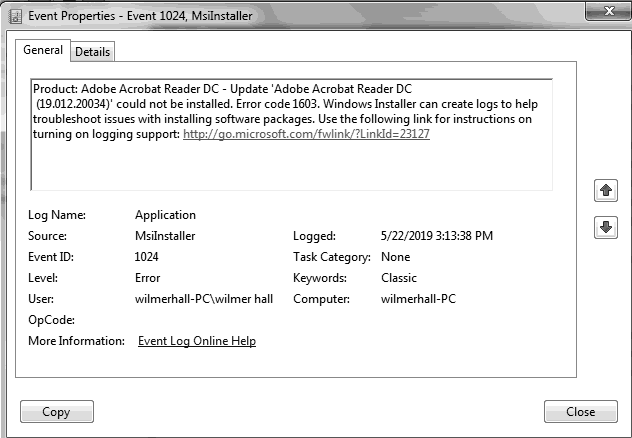Close the Event Properties window using X

click(608, 11)
